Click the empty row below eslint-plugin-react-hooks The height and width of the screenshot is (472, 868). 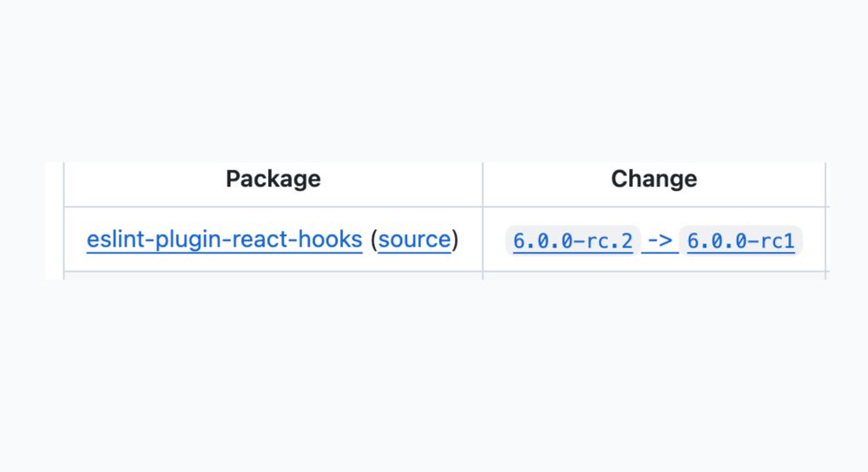click(x=273, y=276)
